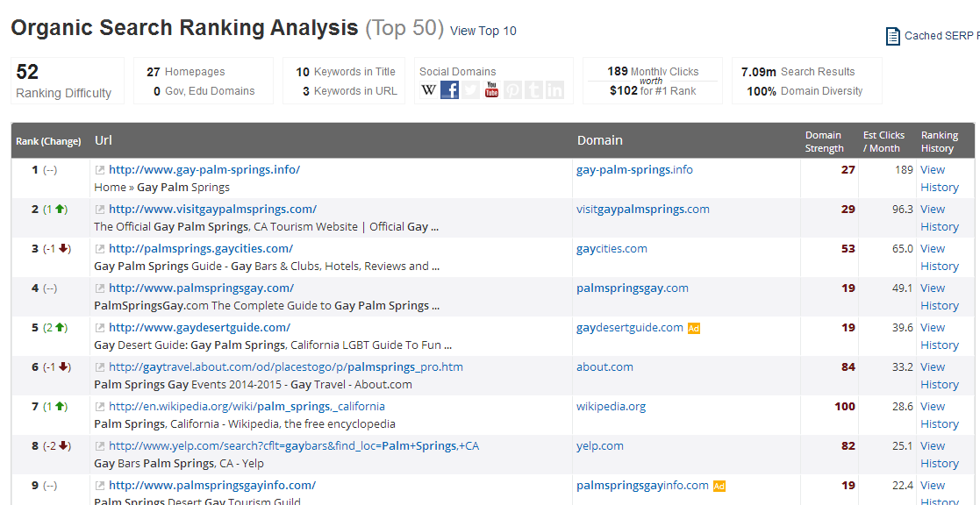
Task: Open the yelp.com domain link
Action: click(x=600, y=445)
